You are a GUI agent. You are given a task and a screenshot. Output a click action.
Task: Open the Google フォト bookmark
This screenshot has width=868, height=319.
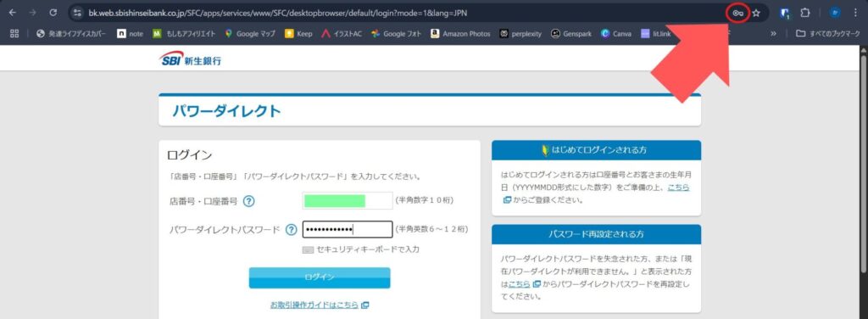[x=396, y=34]
